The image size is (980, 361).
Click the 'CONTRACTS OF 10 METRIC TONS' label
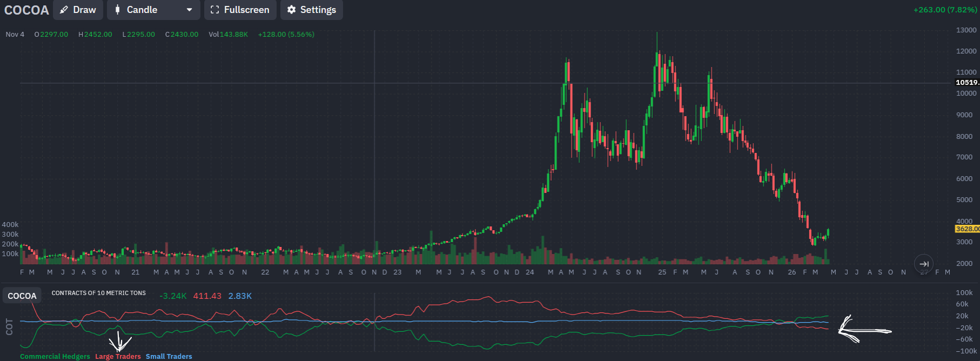98,293
